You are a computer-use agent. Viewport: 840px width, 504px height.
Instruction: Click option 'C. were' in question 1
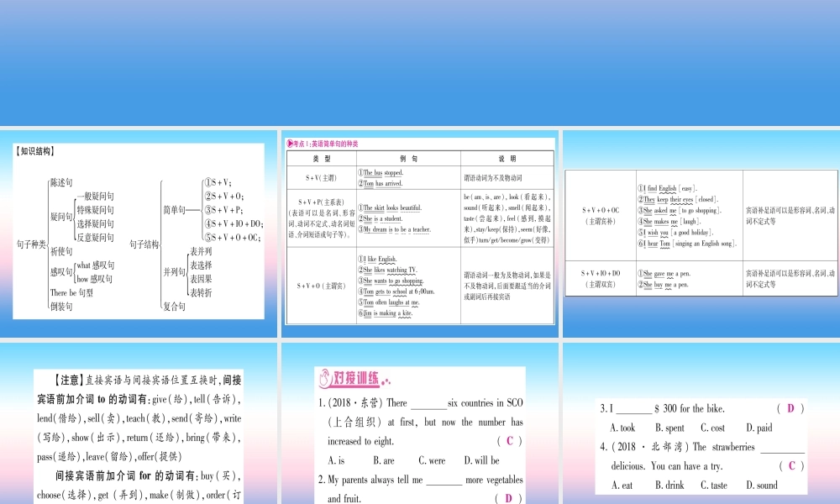(432, 460)
